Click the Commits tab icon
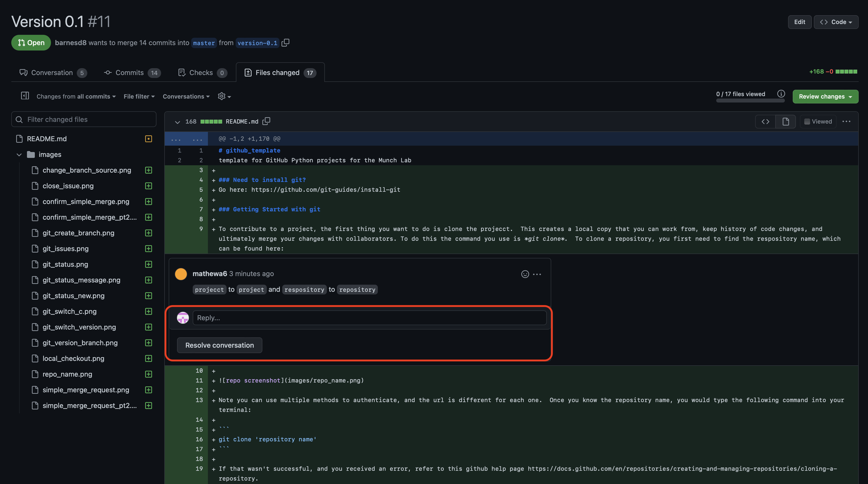Screen dimensions: 868x484 click(x=107, y=72)
